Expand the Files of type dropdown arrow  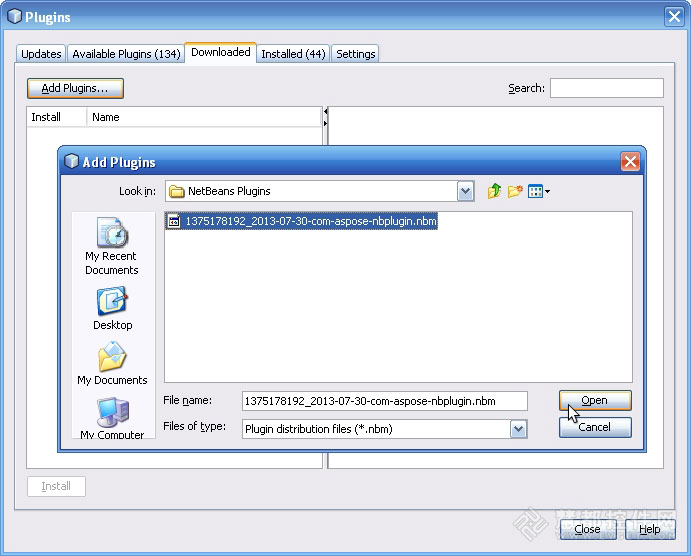[518, 429]
